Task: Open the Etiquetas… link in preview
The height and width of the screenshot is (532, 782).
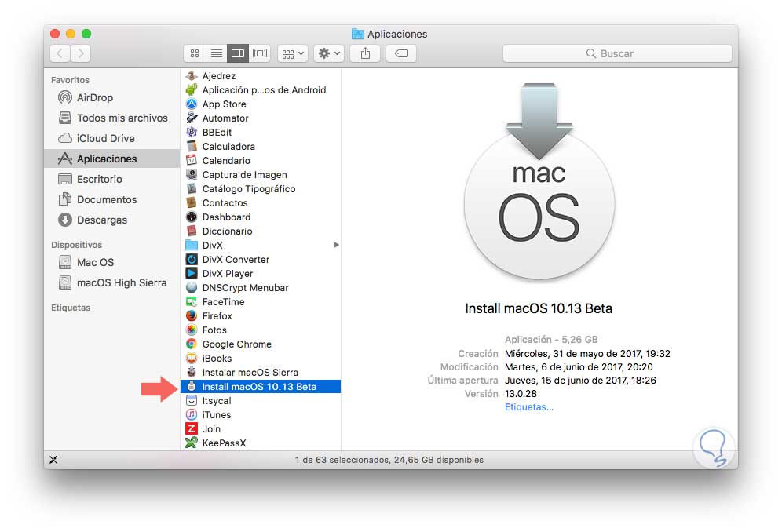Action: pos(529,407)
